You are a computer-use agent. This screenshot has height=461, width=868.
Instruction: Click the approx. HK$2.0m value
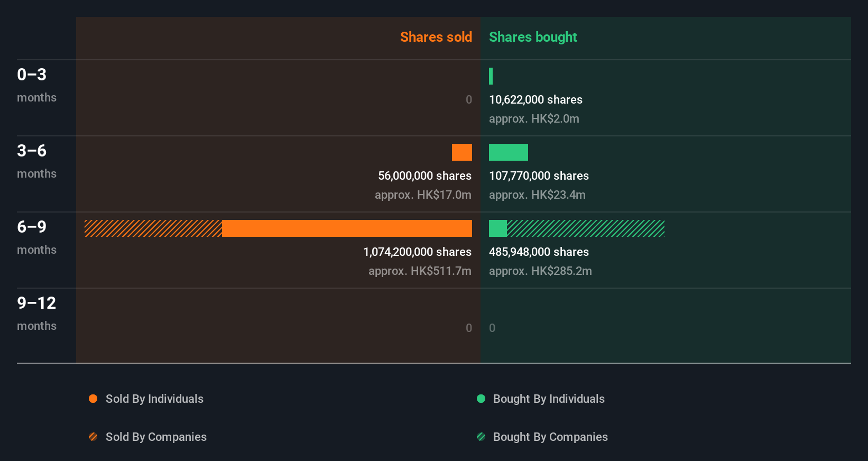pyautogui.click(x=534, y=118)
